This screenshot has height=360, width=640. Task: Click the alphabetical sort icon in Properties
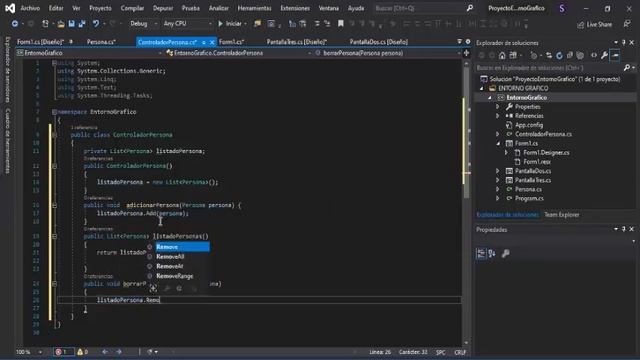[492, 253]
